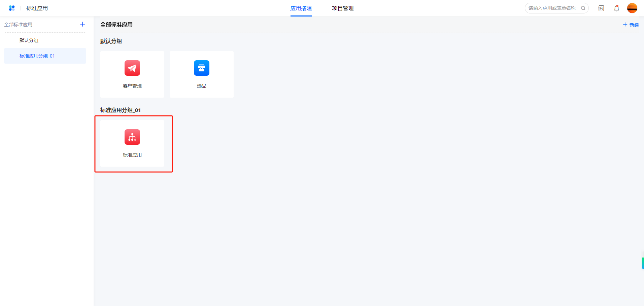Click the 全部标准应用 sidebar header
The height and width of the screenshot is (306, 644).
coord(19,25)
